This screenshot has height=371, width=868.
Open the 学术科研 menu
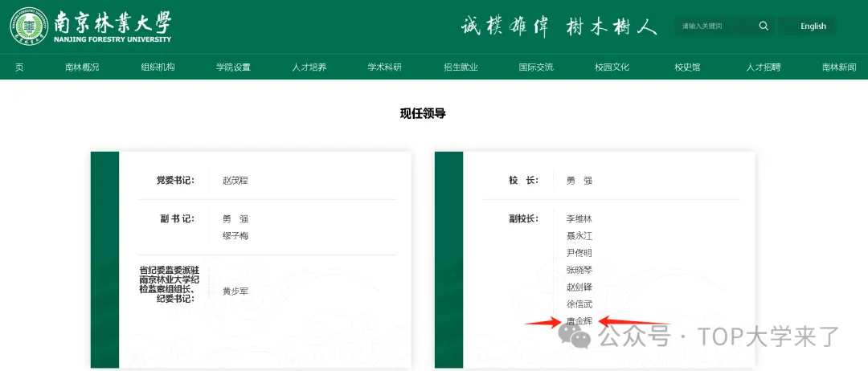click(x=385, y=67)
